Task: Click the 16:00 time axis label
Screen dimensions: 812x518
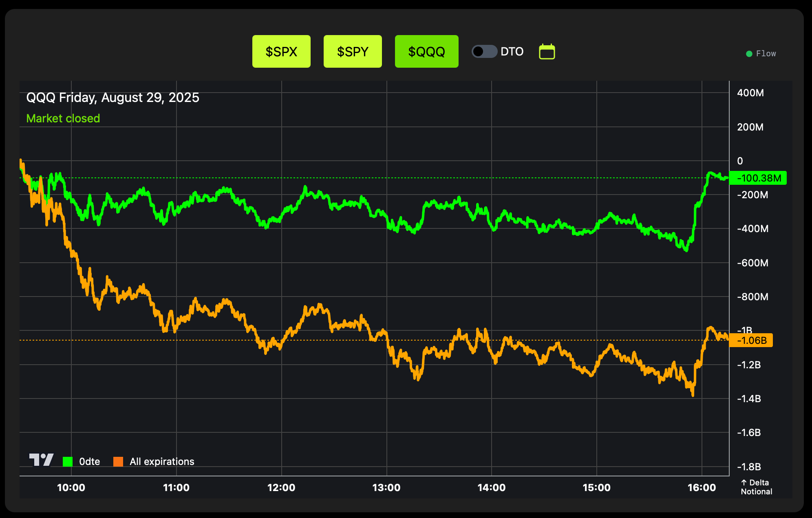Action: [702, 487]
